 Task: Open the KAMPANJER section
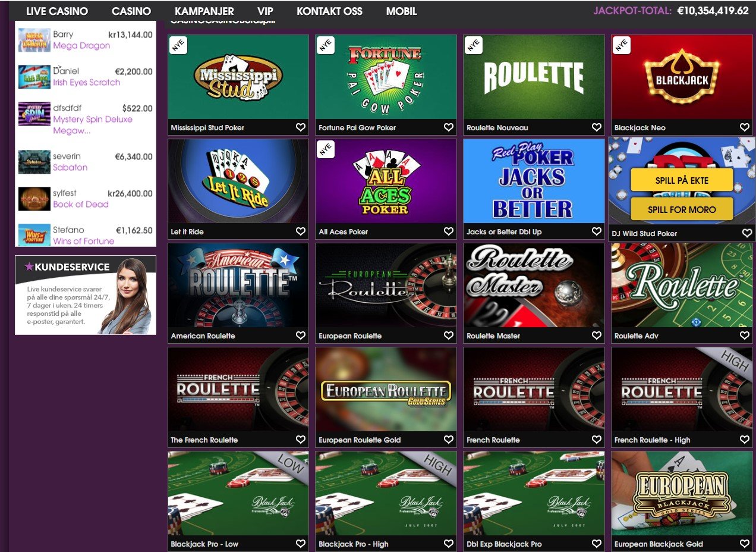204,11
